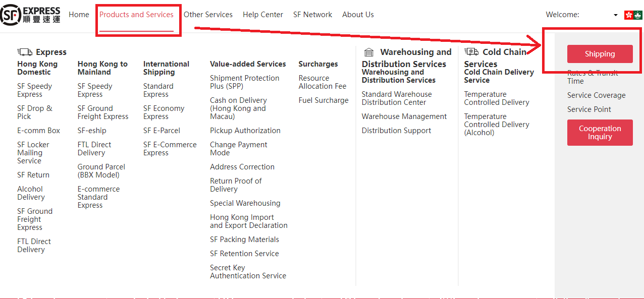The image size is (644, 299).
Task: Open Domestic FTL Direct Delivery
Action: 34,246
